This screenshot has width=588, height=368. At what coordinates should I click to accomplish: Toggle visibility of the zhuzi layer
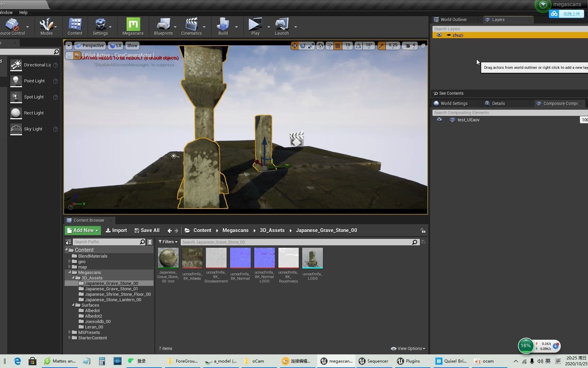(439, 35)
